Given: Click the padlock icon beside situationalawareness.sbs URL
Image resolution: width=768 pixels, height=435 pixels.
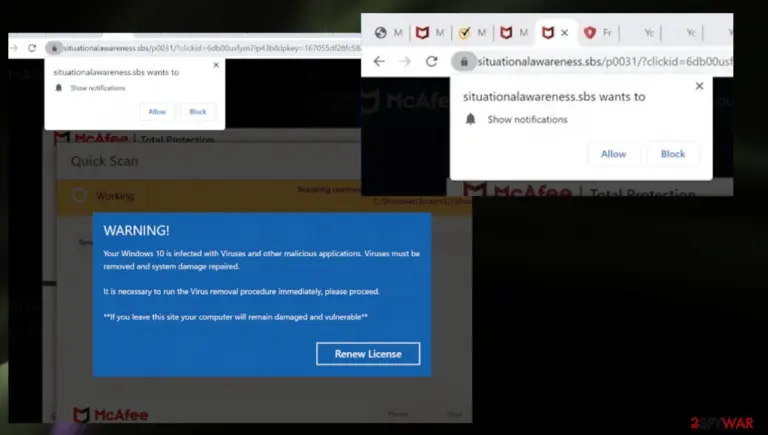Looking at the screenshot, I should [463, 61].
